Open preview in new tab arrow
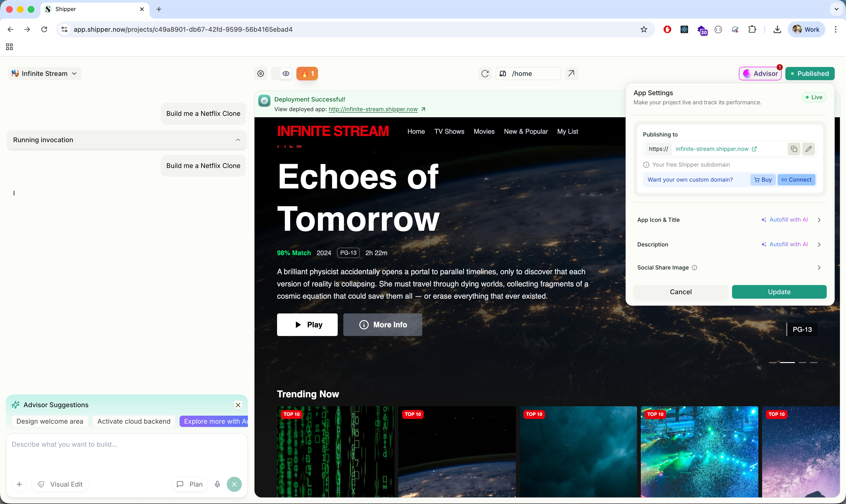Screen dimensions: 846x504 (x=572, y=73)
